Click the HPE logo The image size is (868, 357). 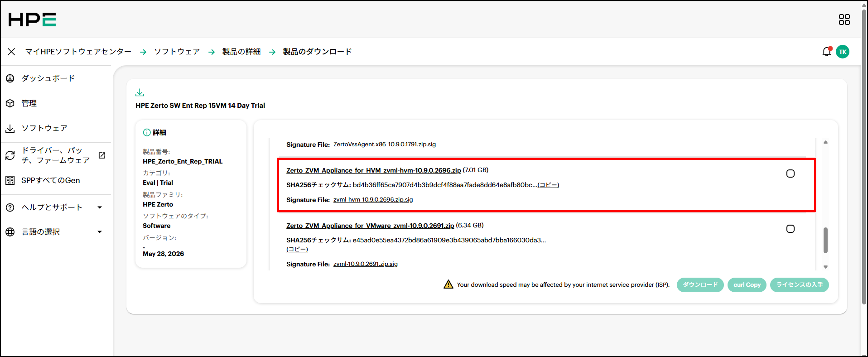(x=32, y=19)
